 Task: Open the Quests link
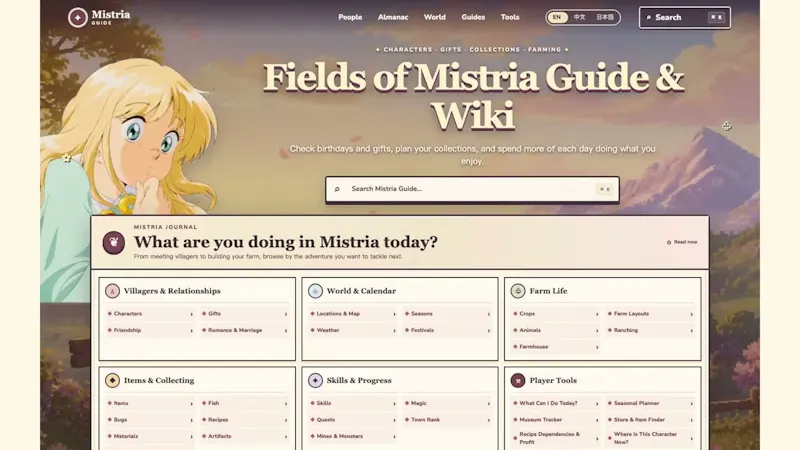353,420
